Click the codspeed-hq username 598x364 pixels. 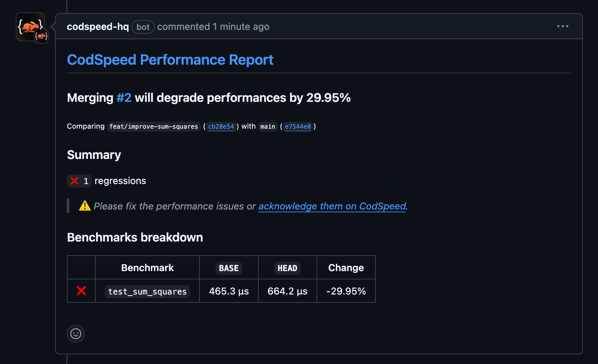[x=97, y=26]
